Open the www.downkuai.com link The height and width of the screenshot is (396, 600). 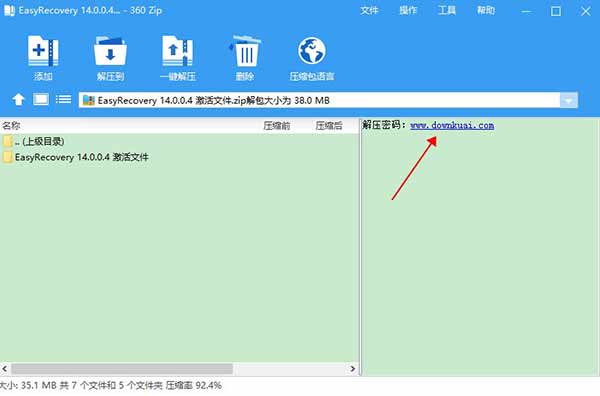[x=452, y=125]
